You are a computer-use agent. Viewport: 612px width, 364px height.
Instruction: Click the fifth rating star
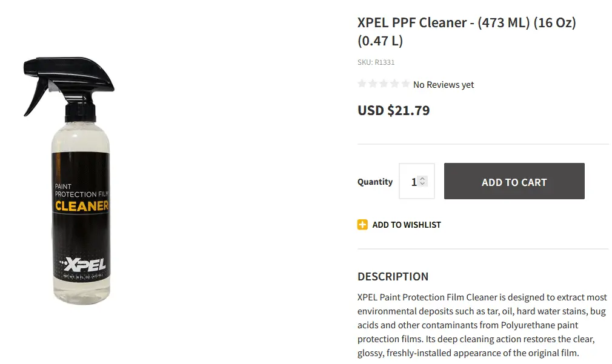click(x=405, y=84)
